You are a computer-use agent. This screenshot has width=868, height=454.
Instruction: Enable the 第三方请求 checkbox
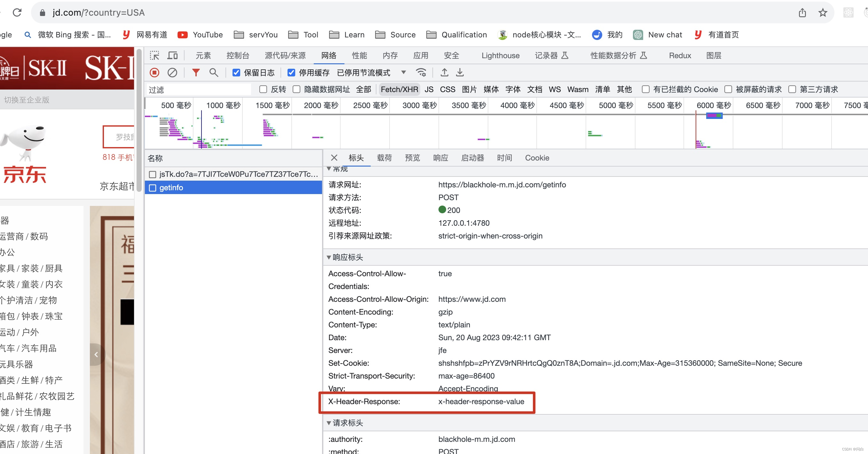[x=792, y=89]
